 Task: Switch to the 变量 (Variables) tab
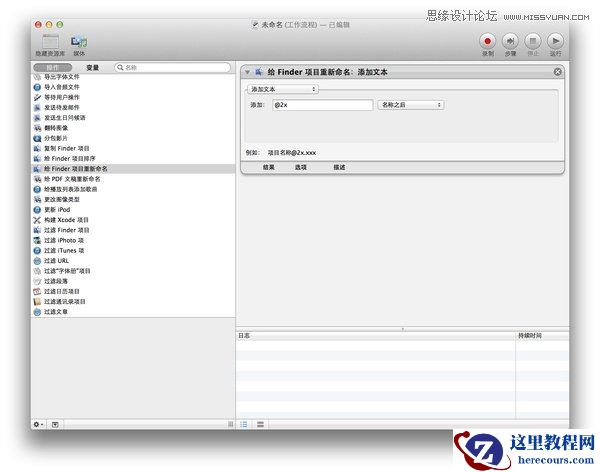(x=92, y=67)
